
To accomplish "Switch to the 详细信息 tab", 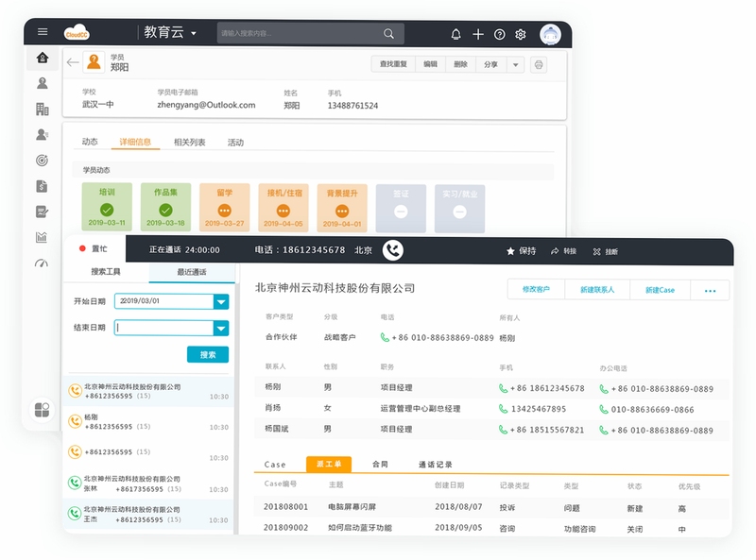I will pyautogui.click(x=135, y=142).
